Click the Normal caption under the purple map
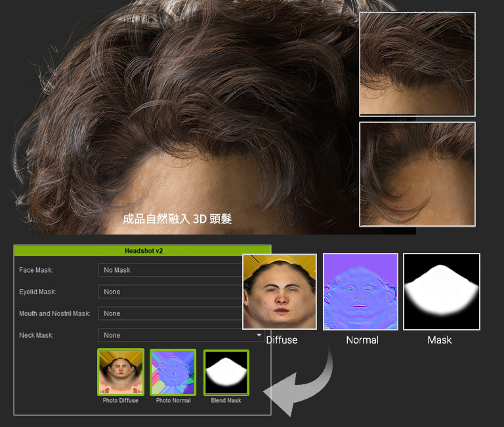 click(362, 340)
